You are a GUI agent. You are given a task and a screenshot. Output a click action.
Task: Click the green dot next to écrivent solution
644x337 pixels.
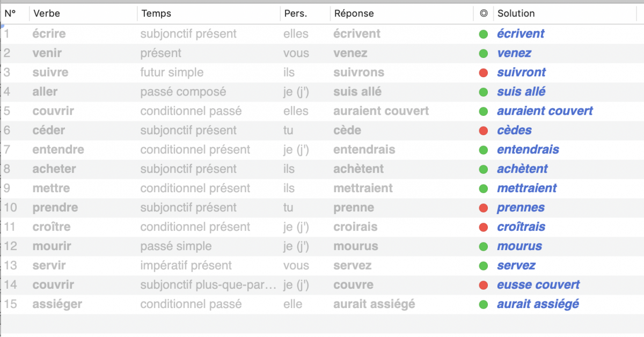pos(484,34)
